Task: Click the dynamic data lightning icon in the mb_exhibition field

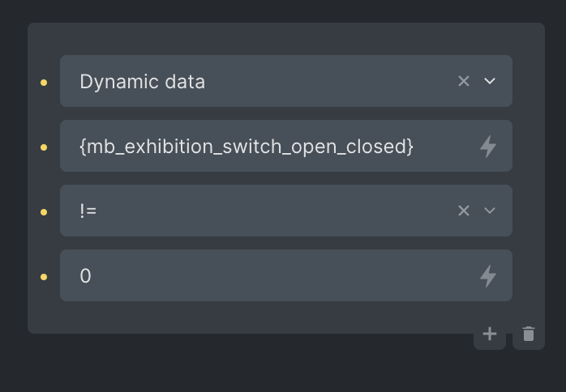Action: 488,147
